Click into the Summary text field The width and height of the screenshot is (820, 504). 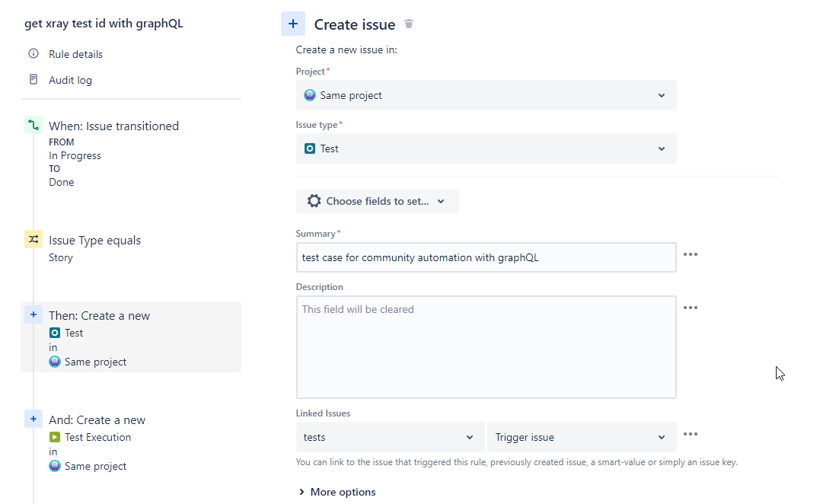point(486,257)
